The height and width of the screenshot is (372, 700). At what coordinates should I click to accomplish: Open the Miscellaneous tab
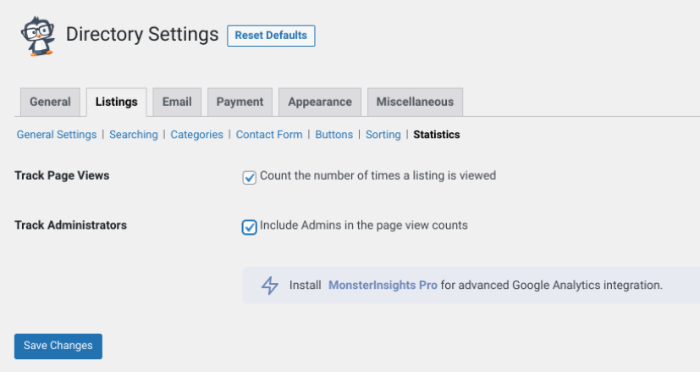[x=415, y=102]
